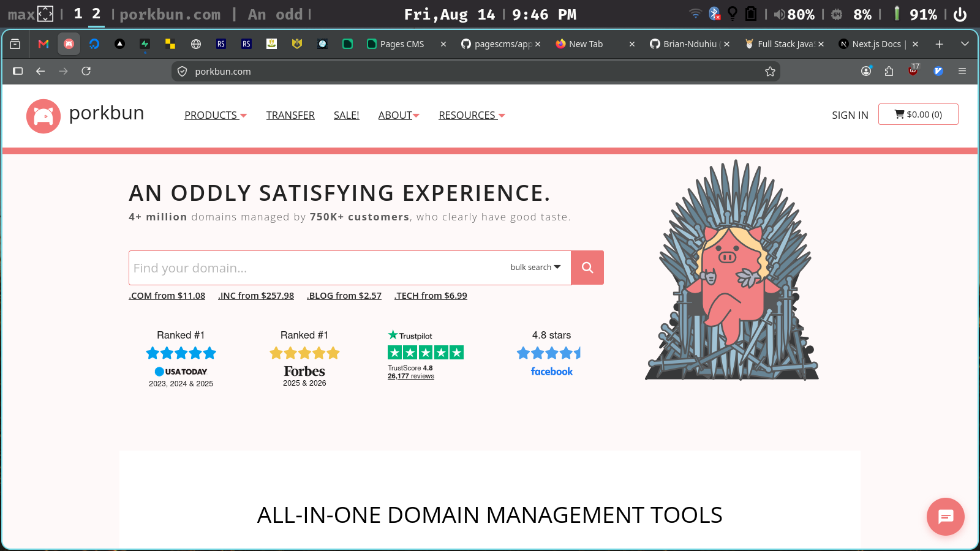Switch to workspace 1
This screenshot has width=980, height=551.
78,14
